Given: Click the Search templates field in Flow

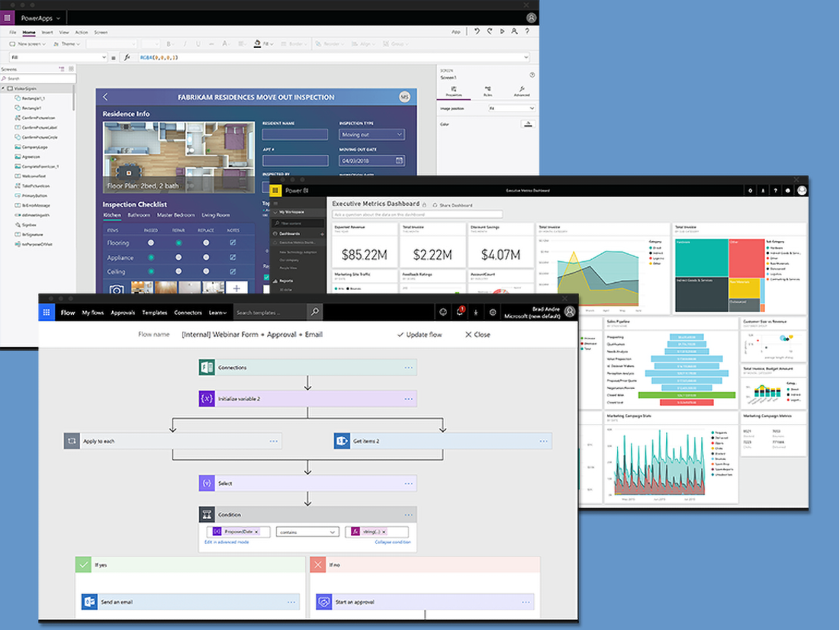Looking at the screenshot, I should (270, 312).
